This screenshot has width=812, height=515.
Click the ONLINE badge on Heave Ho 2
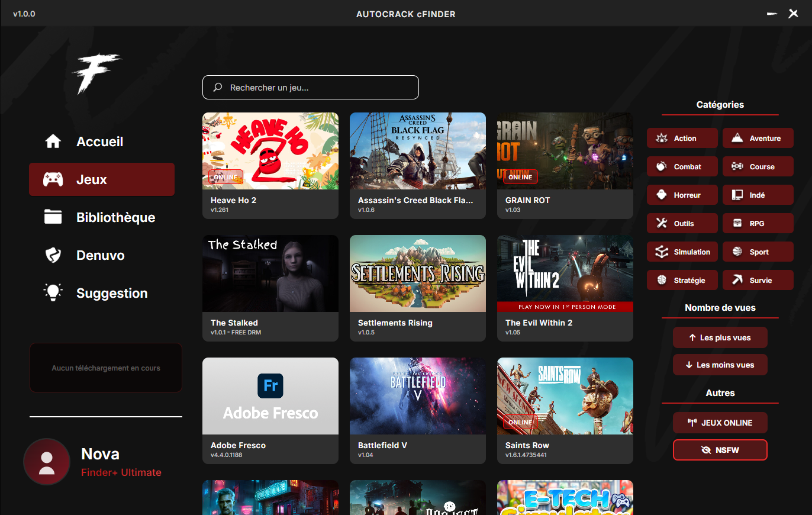(x=225, y=177)
